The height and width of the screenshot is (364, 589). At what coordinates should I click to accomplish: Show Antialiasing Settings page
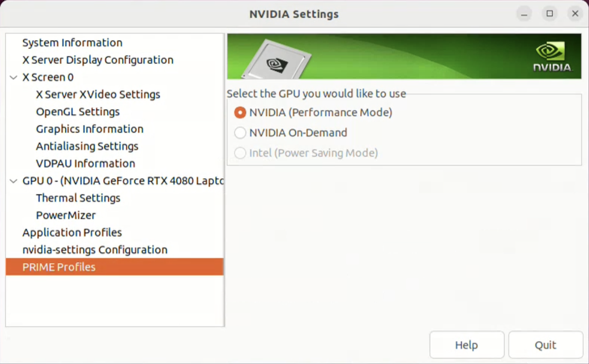coord(87,146)
